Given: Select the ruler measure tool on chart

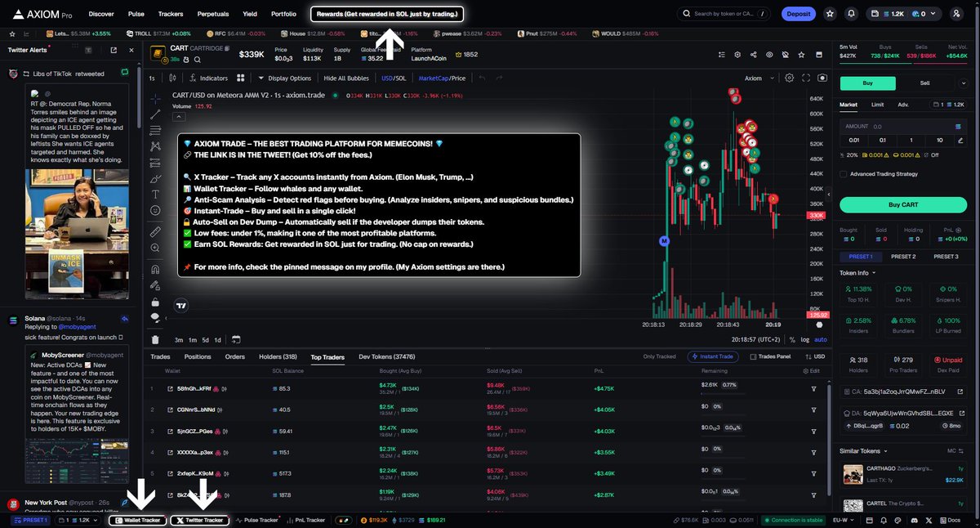Looking at the screenshot, I should [155, 233].
